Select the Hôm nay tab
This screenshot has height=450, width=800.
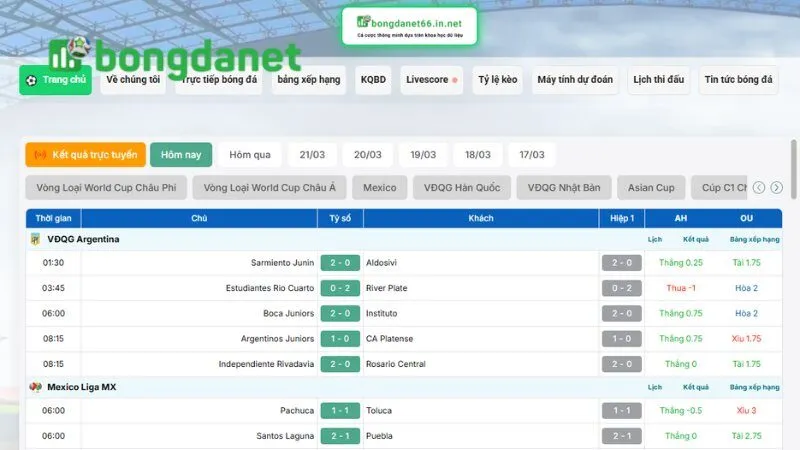coord(181,155)
